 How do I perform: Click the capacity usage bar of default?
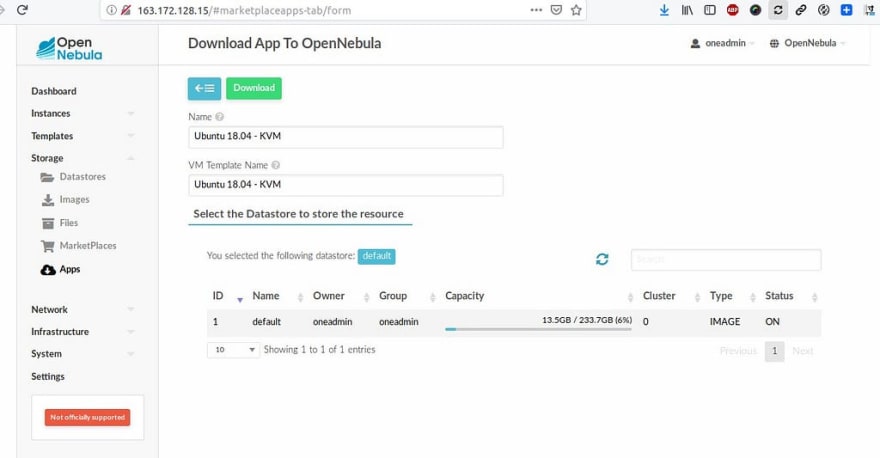click(x=538, y=329)
